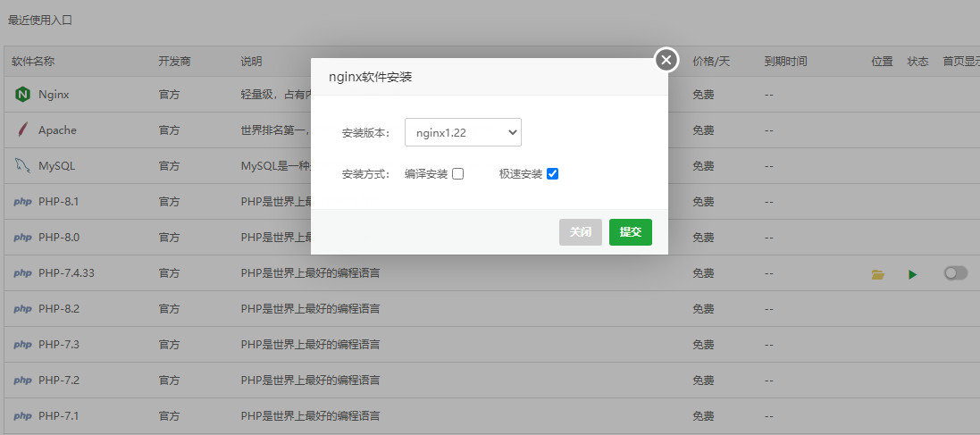Enable the 编译安装 checkbox
The height and width of the screenshot is (435, 980).
click(x=458, y=174)
